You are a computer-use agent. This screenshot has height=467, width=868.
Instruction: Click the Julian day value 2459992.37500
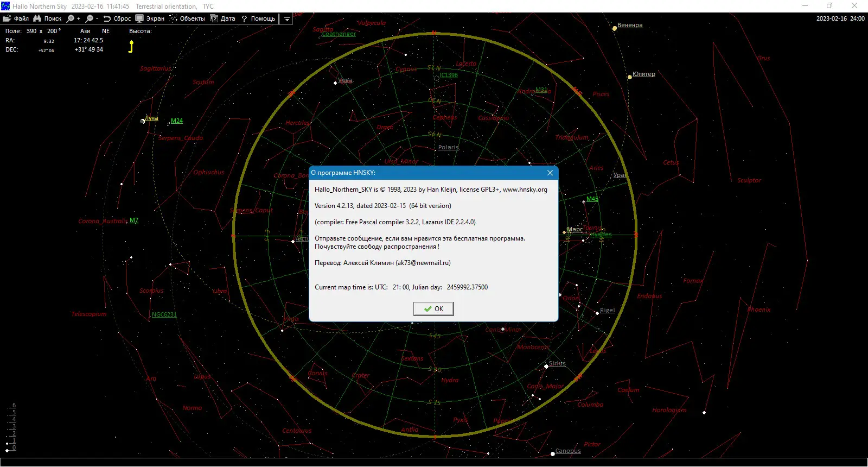pyautogui.click(x=467, y=287)
